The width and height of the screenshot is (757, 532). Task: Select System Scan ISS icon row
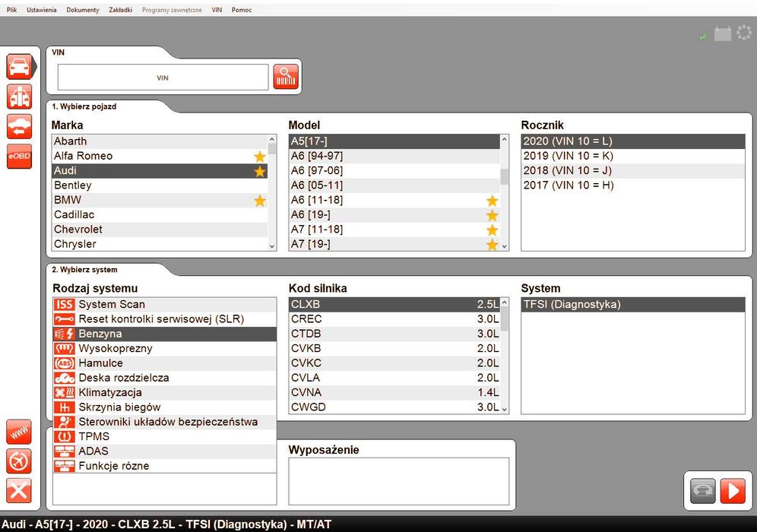click(165, 304)
